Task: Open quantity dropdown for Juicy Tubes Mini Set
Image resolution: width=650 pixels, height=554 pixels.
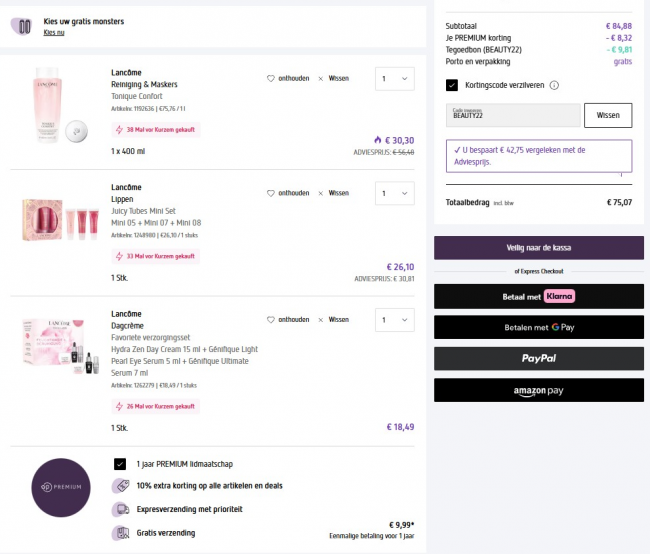Action: point(394,193)
